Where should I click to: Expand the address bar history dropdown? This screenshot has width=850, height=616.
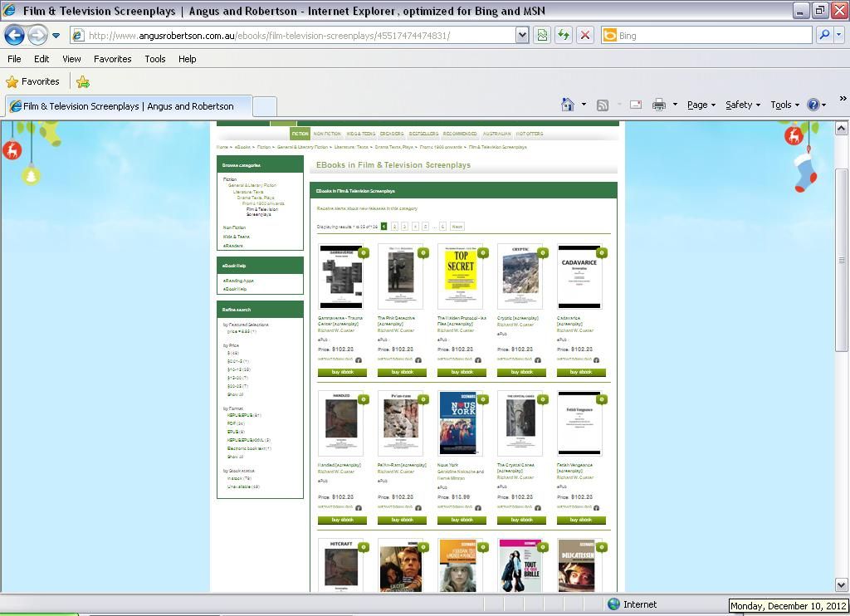point(522,36)
